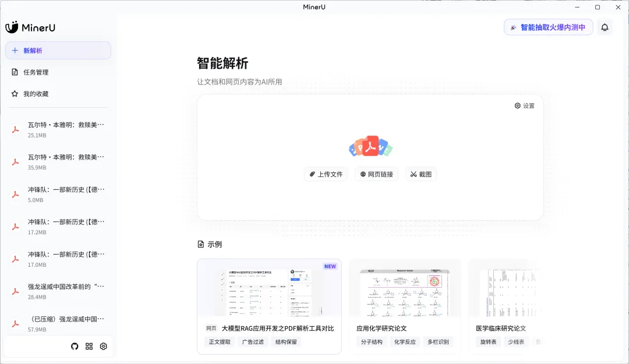Open the notifications bell
Image resolution: width=629 pixels, height=364 pixels.
pyautogui.click(x=605, y=27)
